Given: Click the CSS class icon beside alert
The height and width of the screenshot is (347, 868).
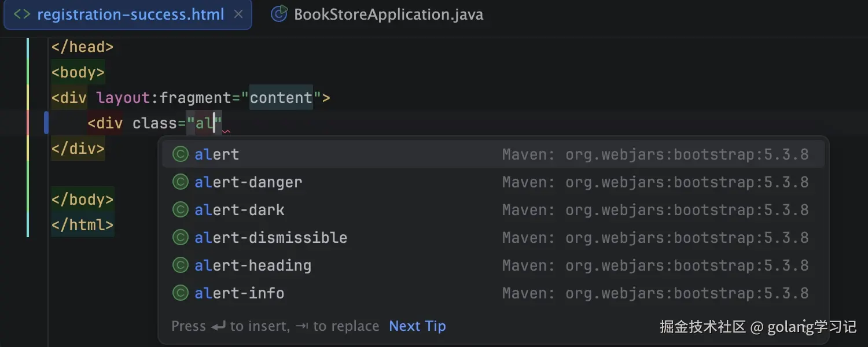Looking at the screenshot, I should [x=181, y=154].
